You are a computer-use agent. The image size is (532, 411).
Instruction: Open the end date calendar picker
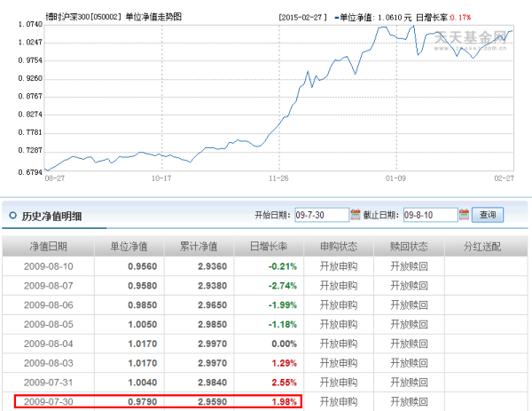[x=465, y=215]
